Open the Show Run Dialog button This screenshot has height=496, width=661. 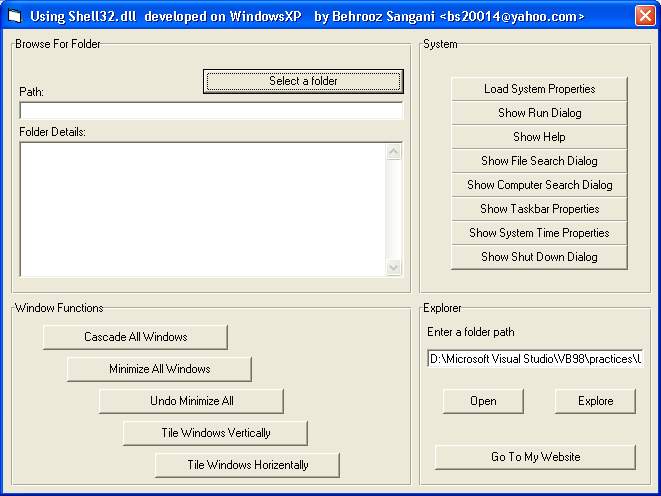539,113
